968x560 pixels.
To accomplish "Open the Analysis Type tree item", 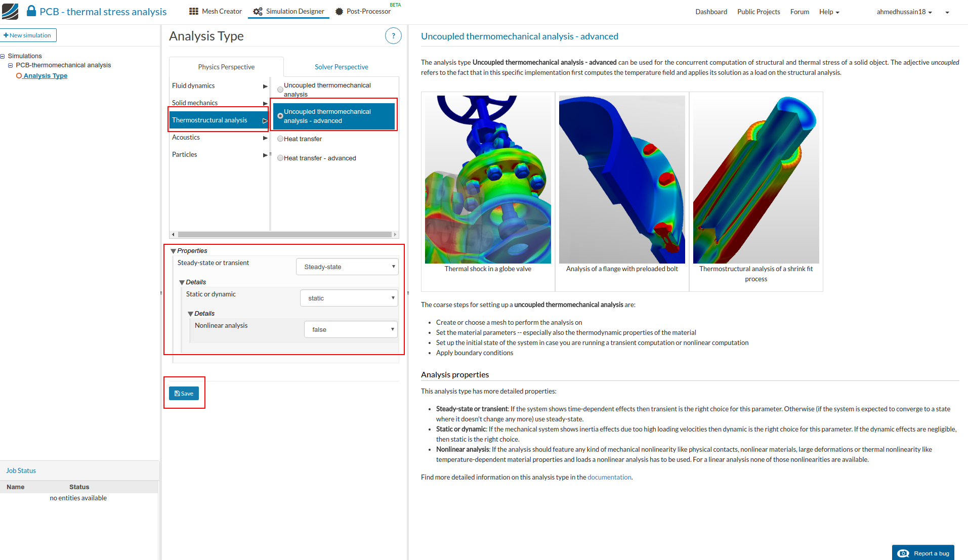I will click(45, 76).
